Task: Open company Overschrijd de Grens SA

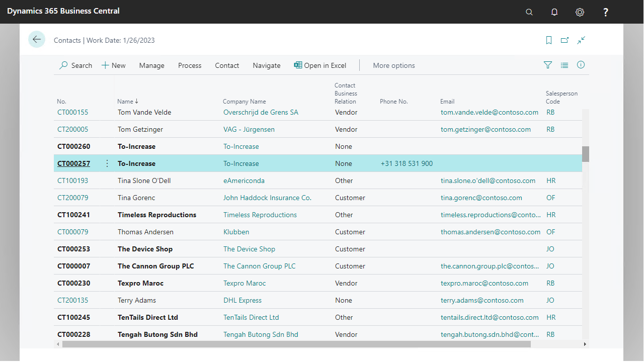Action: point(261,112)
